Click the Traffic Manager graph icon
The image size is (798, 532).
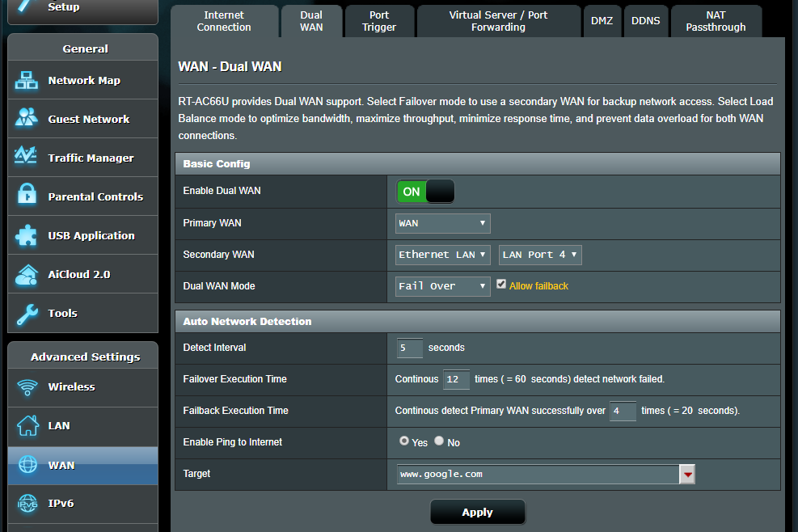point(27,158)
